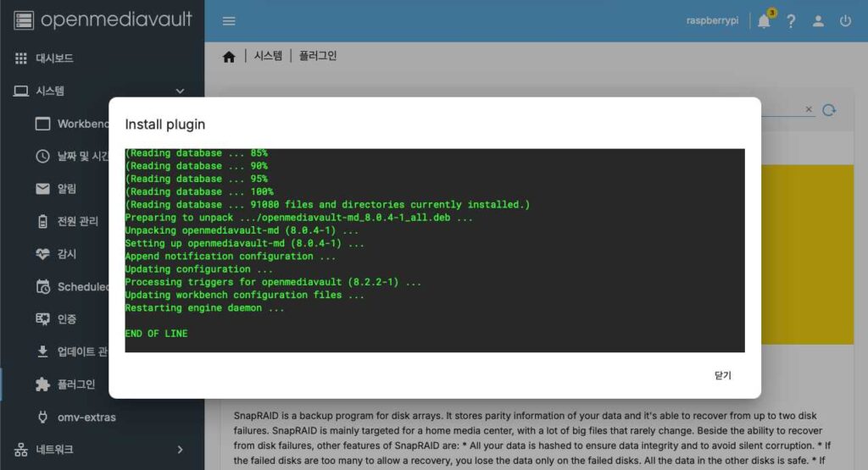Click the raspberrypi hostname text

coord(712,21)
